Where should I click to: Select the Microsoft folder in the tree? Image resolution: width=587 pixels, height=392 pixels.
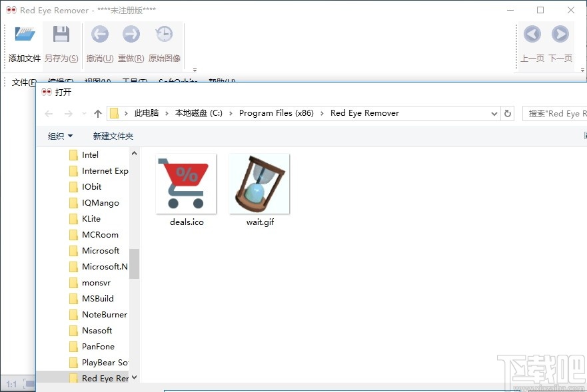pos(95,251)
